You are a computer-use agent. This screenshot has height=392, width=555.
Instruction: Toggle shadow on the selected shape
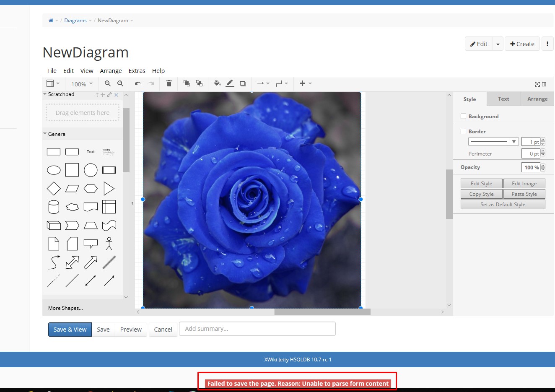tap(243, 83)
